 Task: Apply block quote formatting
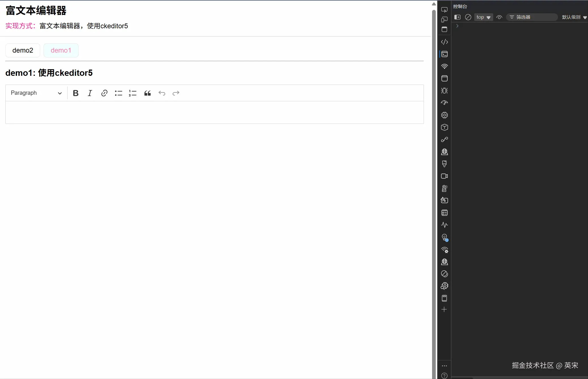(147, 93)
